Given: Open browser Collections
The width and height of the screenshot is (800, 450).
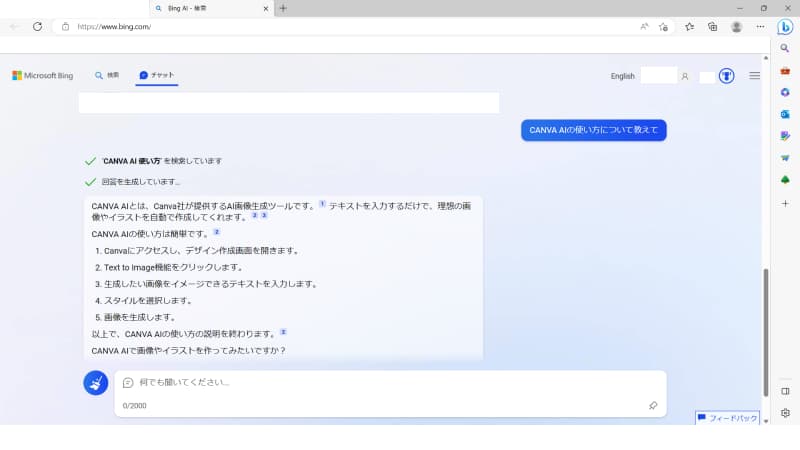Looking at the screenshot, I should pyautogui.click(x=712, y=27).
